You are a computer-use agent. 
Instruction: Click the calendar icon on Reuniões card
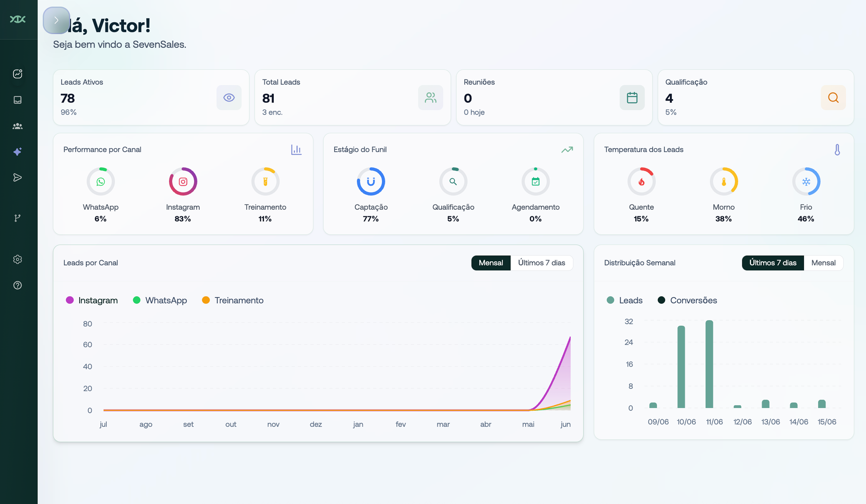click(632, 97)
